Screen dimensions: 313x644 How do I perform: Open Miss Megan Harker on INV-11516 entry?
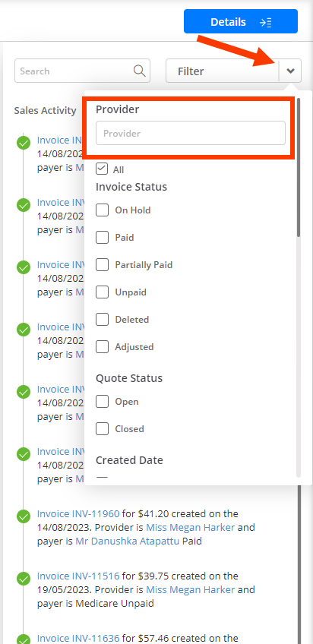[x=190, y=590]
